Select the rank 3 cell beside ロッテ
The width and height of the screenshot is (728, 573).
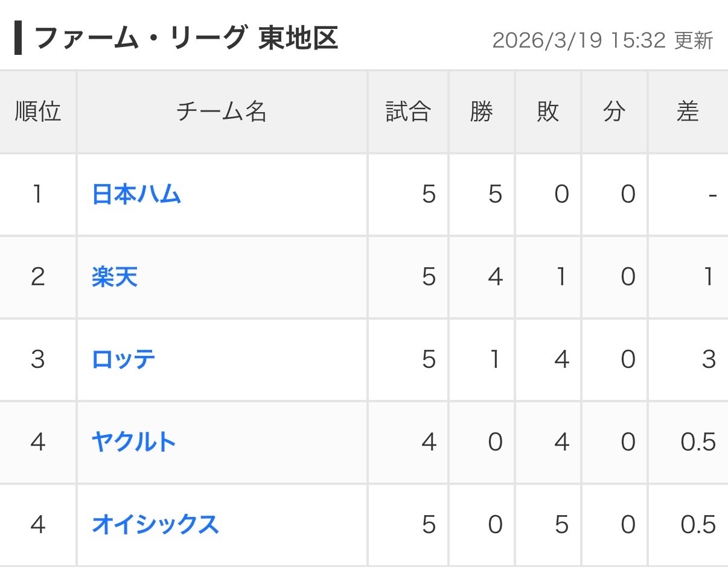click(38, 359)
